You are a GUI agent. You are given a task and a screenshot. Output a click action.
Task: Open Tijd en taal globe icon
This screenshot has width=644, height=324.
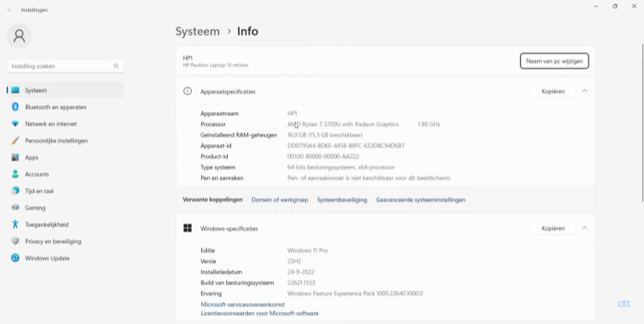point(15,191)
